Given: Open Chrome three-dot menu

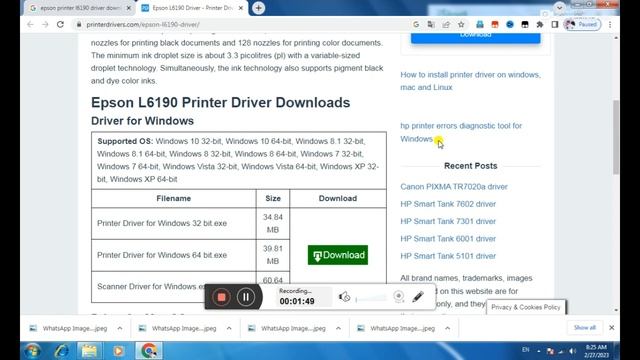Looking at the screenshot, I should (610, 24).
